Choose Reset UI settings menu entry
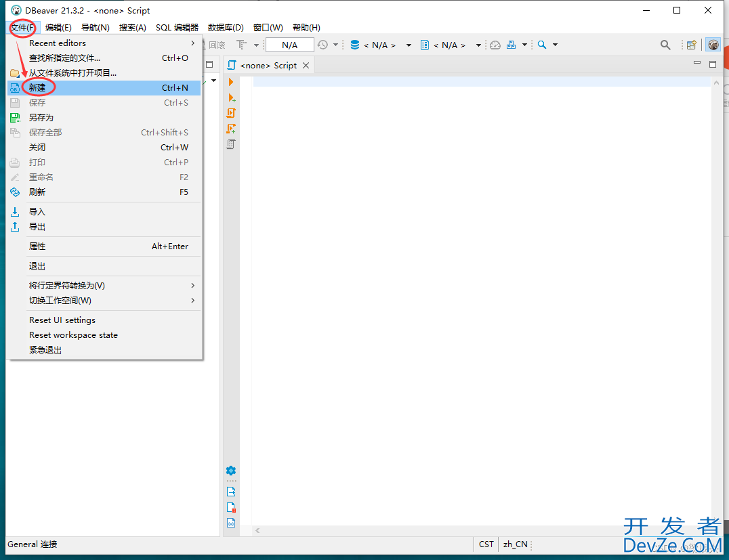 coord(104,320)
